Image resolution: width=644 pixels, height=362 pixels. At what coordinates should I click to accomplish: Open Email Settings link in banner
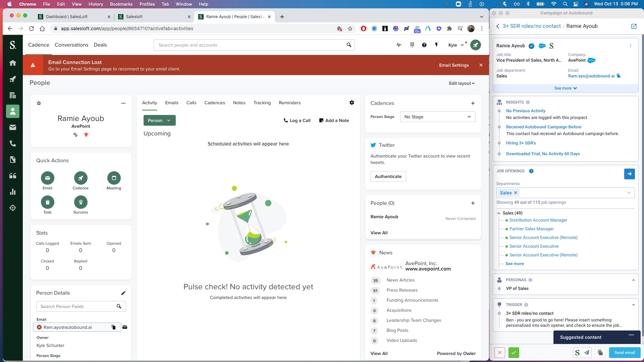[x=454, y=65]
